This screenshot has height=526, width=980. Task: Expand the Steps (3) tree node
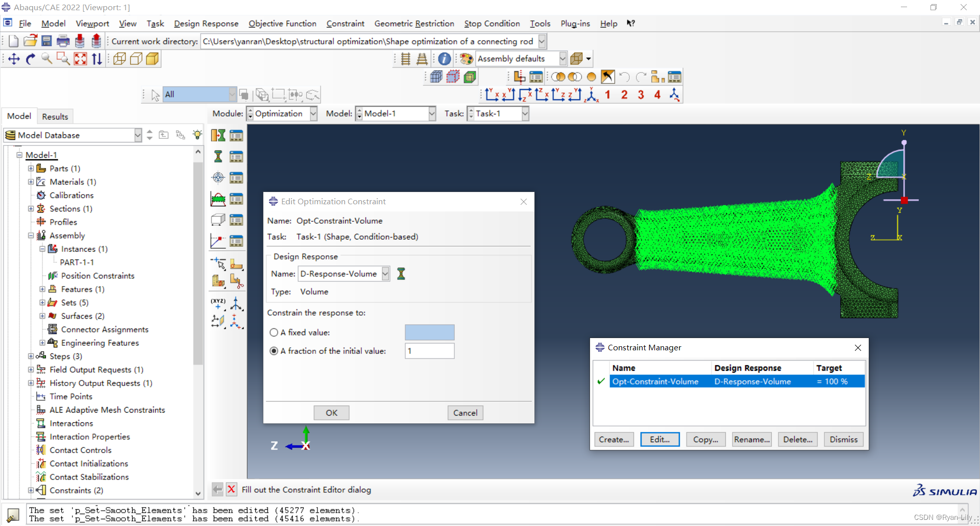[x=31, y=356]
